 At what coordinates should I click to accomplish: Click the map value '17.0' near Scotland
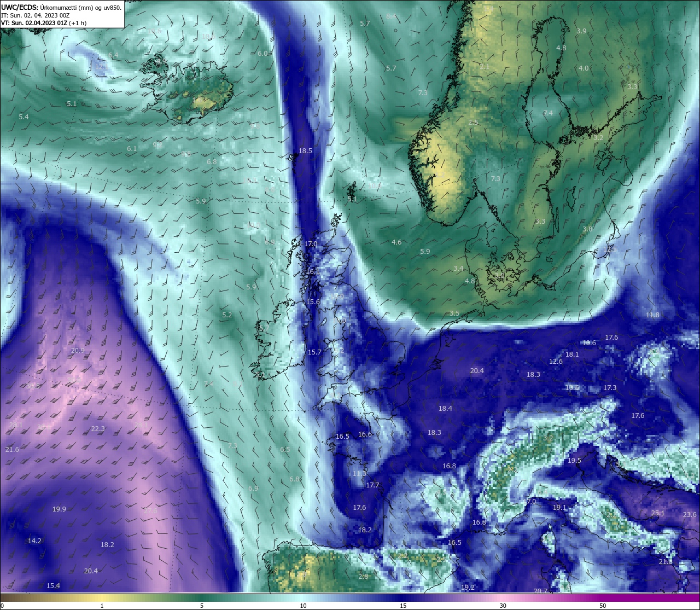point(311,243)
